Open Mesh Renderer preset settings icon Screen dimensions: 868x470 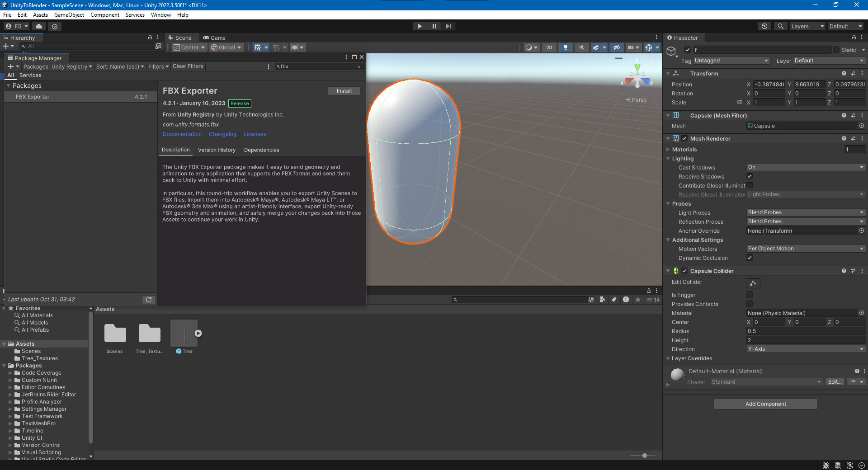pos(853,138)
